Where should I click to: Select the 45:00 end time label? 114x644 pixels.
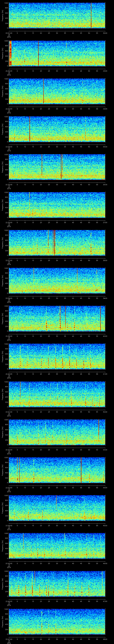pos(105,525)
